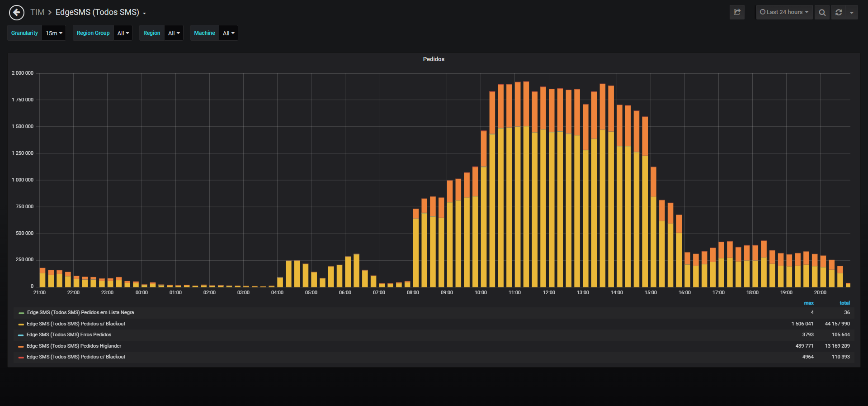Click the back arrow icon
The image size is (868, 406).
(17, 12)
